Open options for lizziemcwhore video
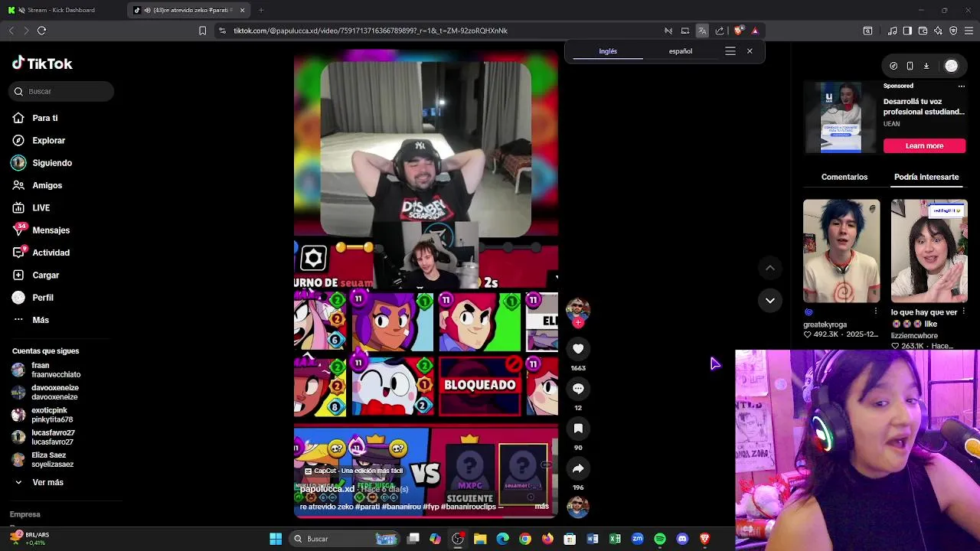 964,311
